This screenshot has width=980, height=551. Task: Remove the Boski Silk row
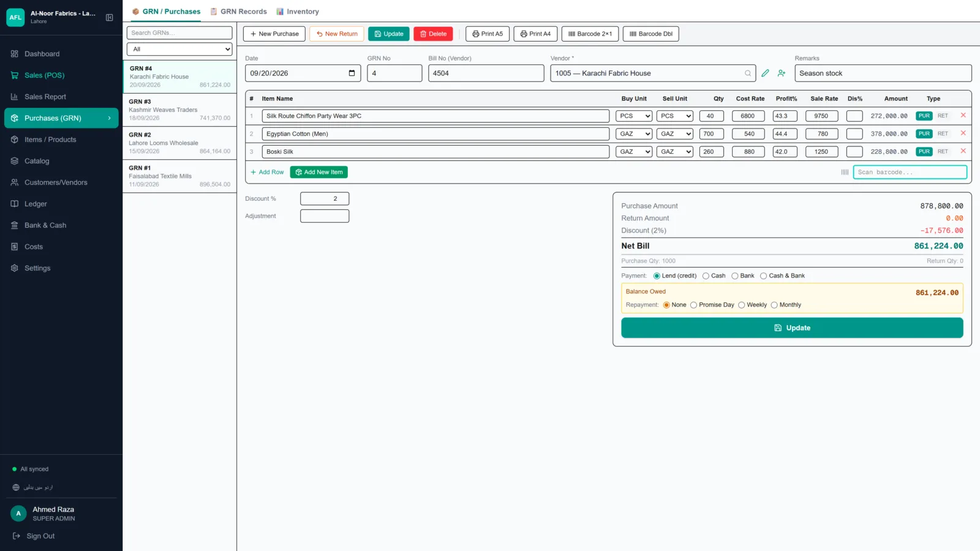click(963, 151)
